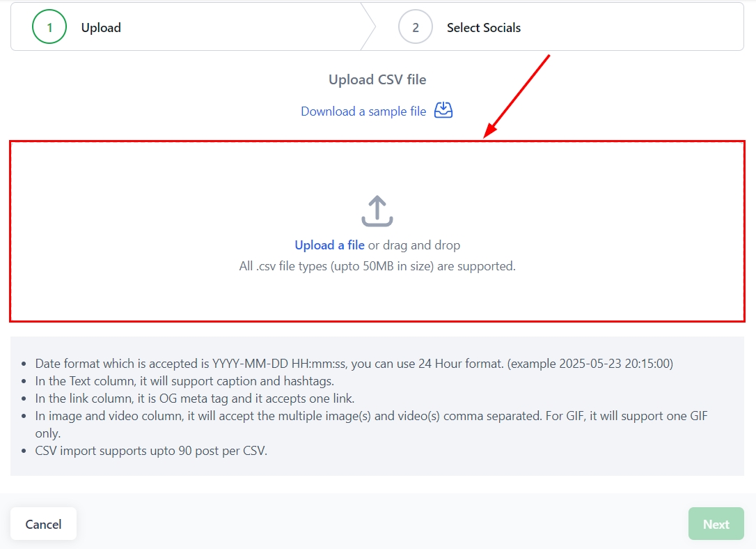Click the date format instruction bullet

[354, 364]
